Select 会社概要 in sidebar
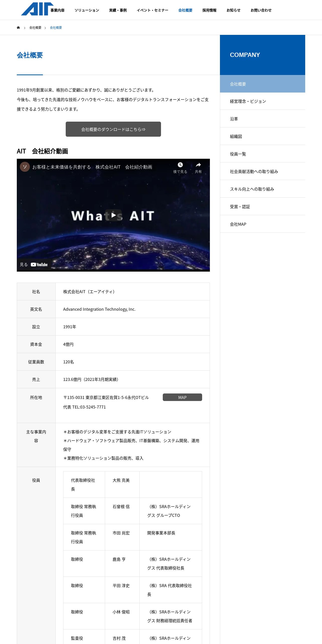The height and width of the screenshot is (644, 322). pyautogui.click(x=263, y=84)
